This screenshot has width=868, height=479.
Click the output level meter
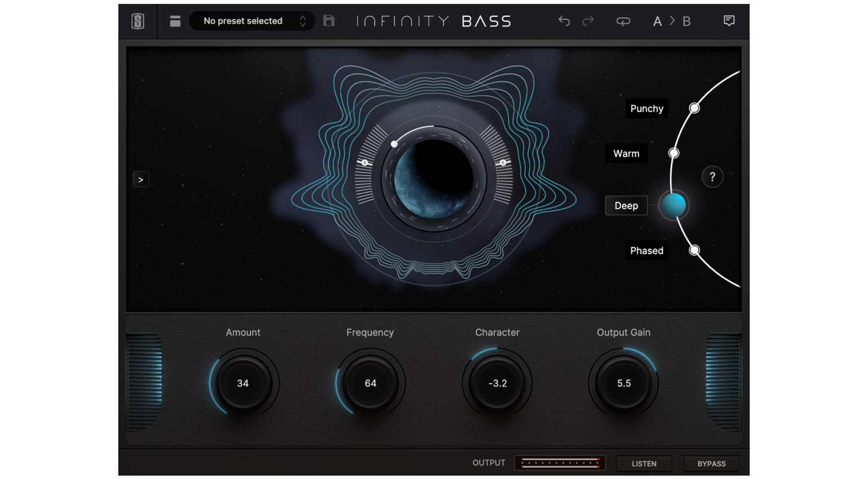tap(560, 463)
